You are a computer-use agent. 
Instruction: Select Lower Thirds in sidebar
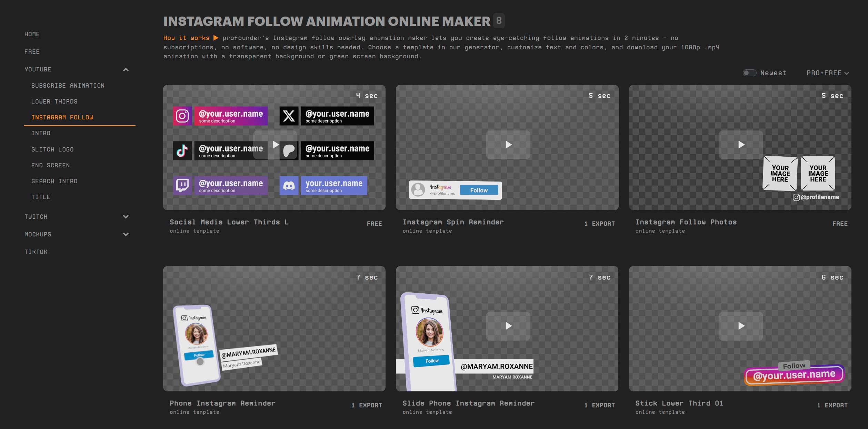click(54, 101)
